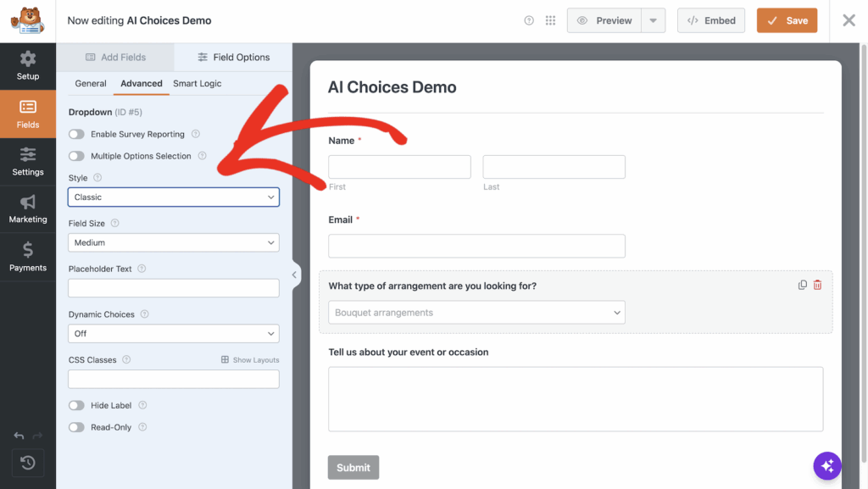Open the Field Size dropdown set to Medium
Viewport: 868px width, 489px height.
[174, 242]
